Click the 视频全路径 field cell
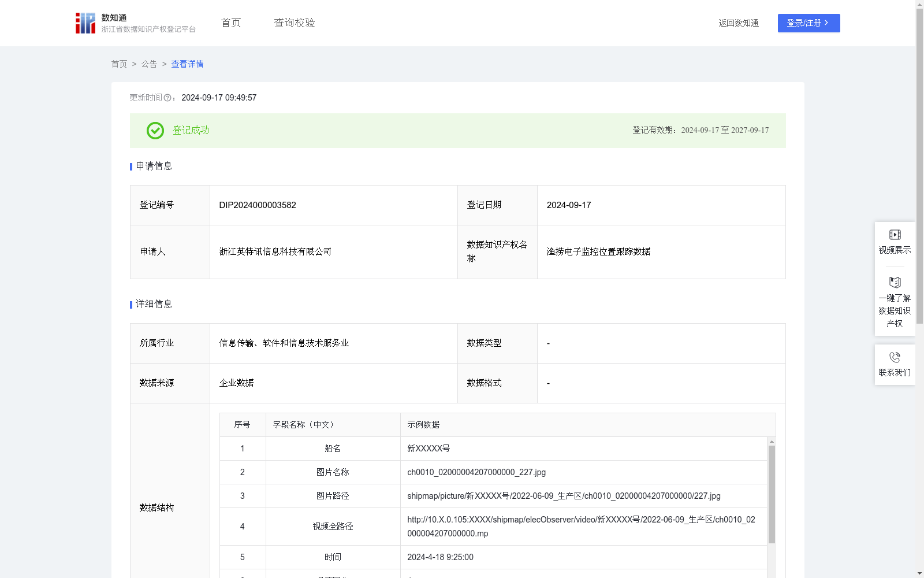924x578 pixels. [333, 527]
